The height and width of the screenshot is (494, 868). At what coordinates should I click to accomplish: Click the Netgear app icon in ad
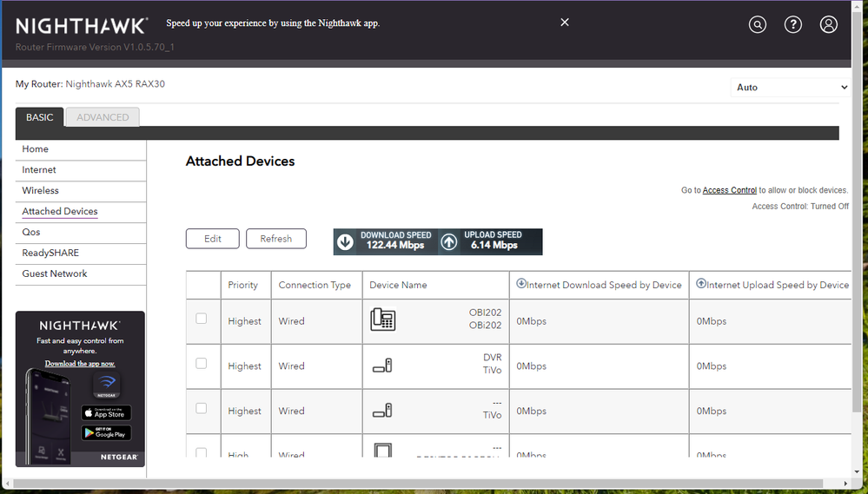tap(106, 385)
